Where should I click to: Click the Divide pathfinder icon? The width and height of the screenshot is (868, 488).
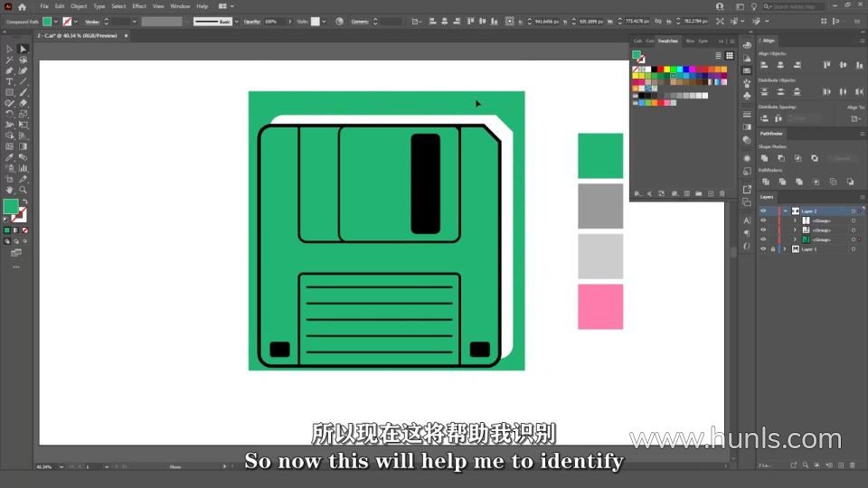click(x=766, y=182)
